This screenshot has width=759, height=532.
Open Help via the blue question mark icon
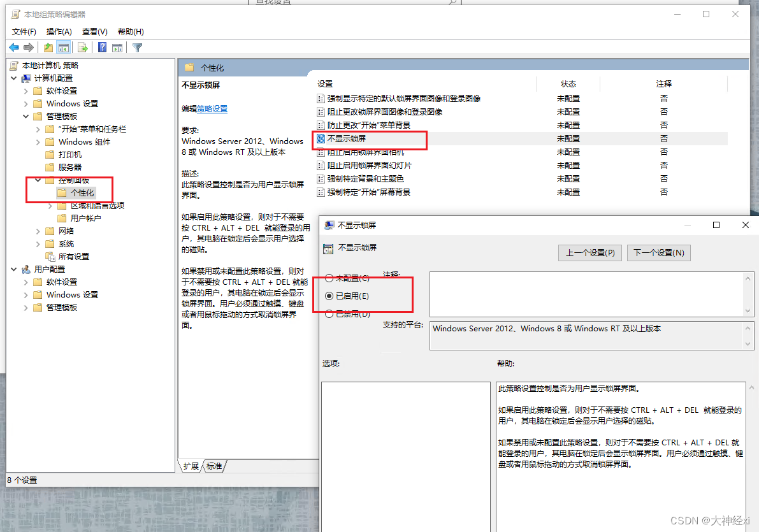(103, 47)
